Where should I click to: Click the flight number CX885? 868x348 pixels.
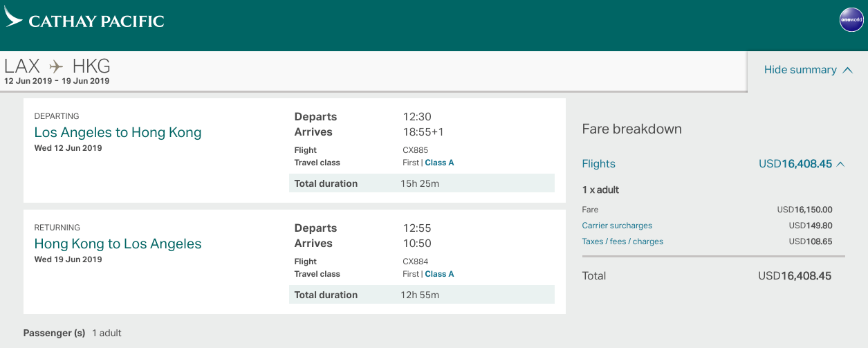pos(415,150)
